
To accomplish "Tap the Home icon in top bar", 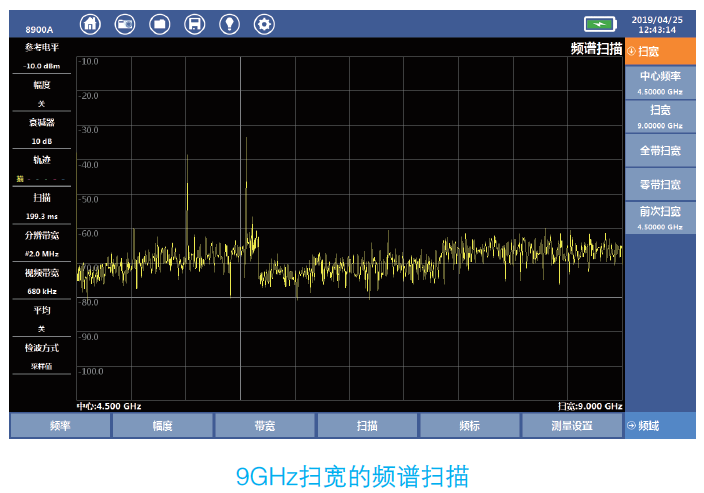I will [x=91, y=24].
